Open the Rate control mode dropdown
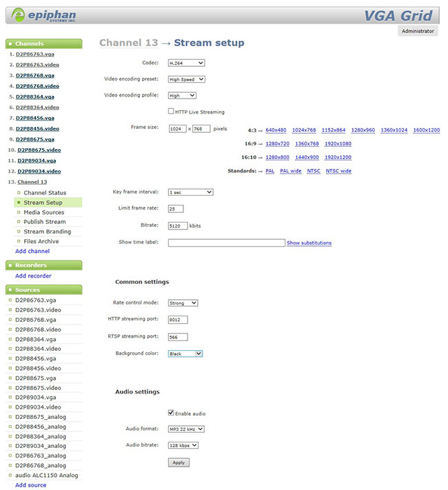The image size is (448, 490). [x=183, y=303]
